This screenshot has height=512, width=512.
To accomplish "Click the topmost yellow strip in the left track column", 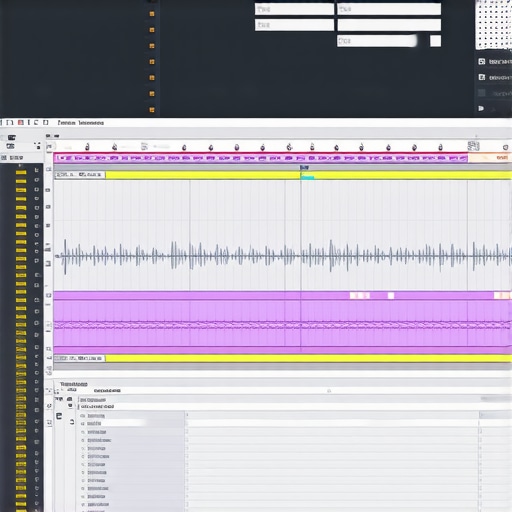I will tap(21, 172).
